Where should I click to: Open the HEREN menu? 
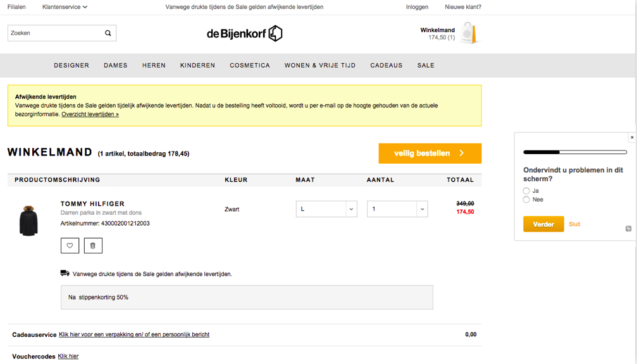tap(154, 65)
